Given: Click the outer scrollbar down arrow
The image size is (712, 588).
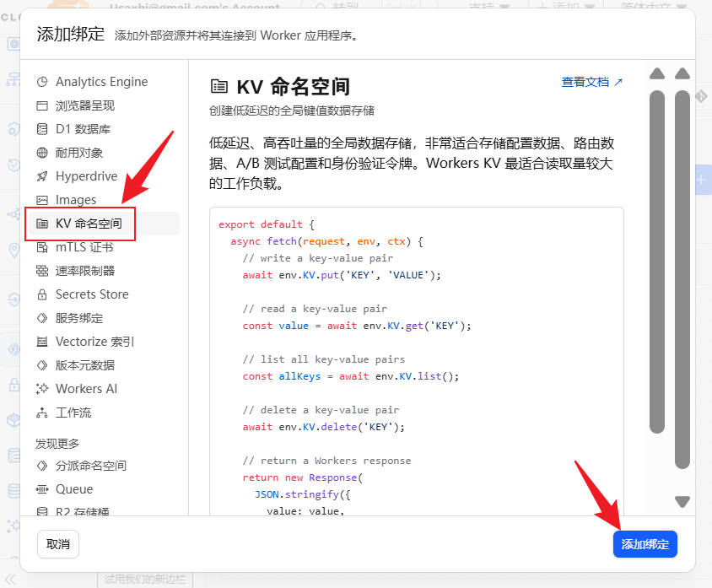Looking at the screenshot, I should point(682,501).
